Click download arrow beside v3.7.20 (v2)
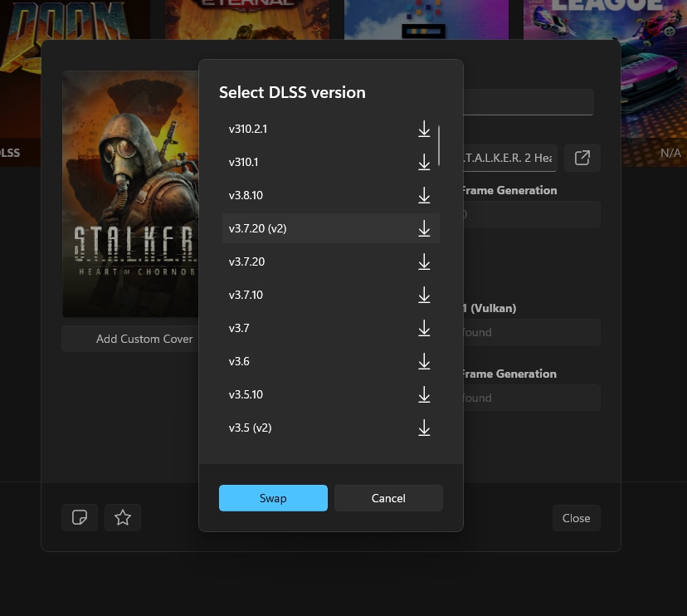The image size is (687, 616). point(424,228)
